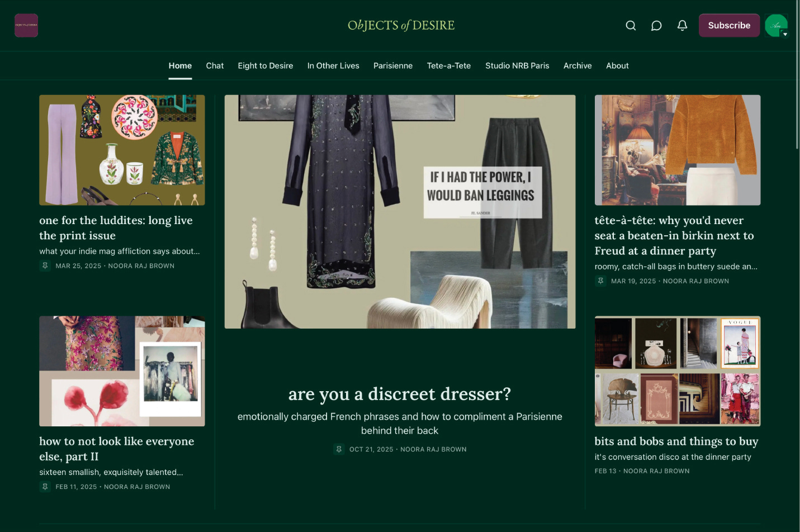Click pin icon beside OCT 21, 2025 date

click(339, 449)
